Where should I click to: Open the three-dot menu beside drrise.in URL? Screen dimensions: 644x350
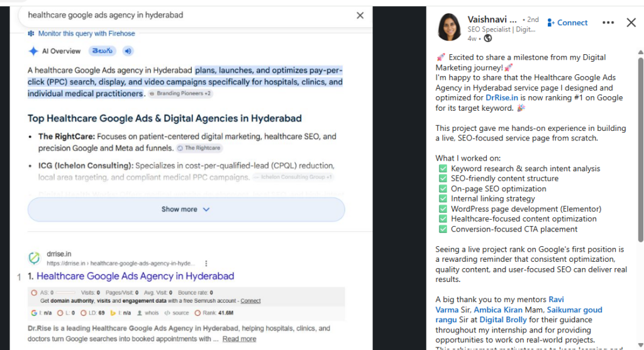click(x=206, y=263)
